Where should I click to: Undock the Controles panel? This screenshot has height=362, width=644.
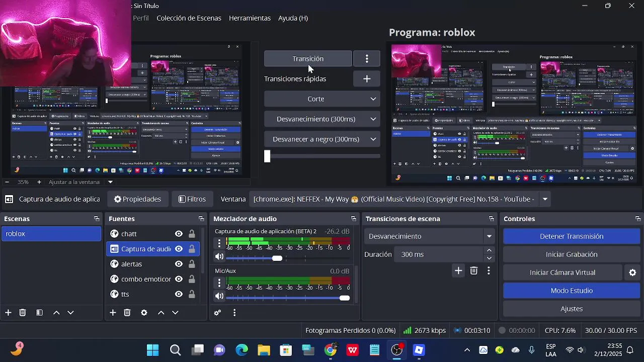[638, 219]
